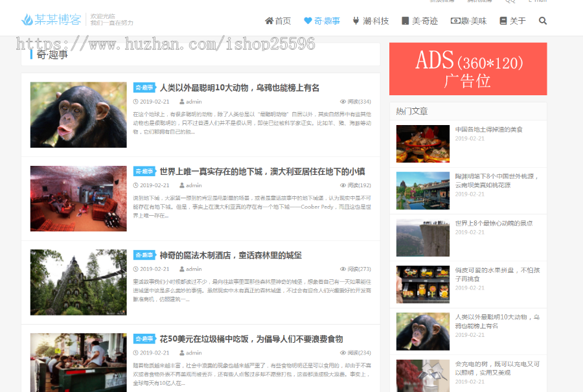Open the 趣·美味 menu item
Screen dimensions: 583x392
(x=469, y=21)
